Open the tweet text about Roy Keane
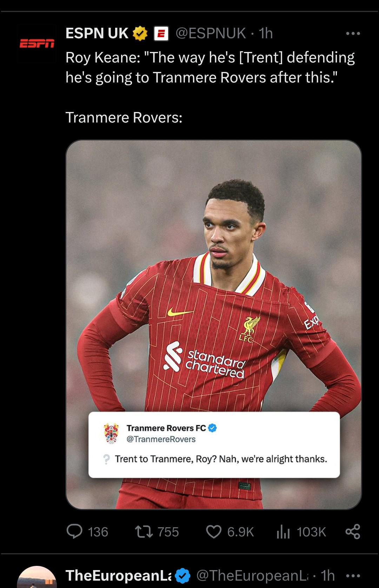Screen dimensions: 379x588 click(210, 67)
